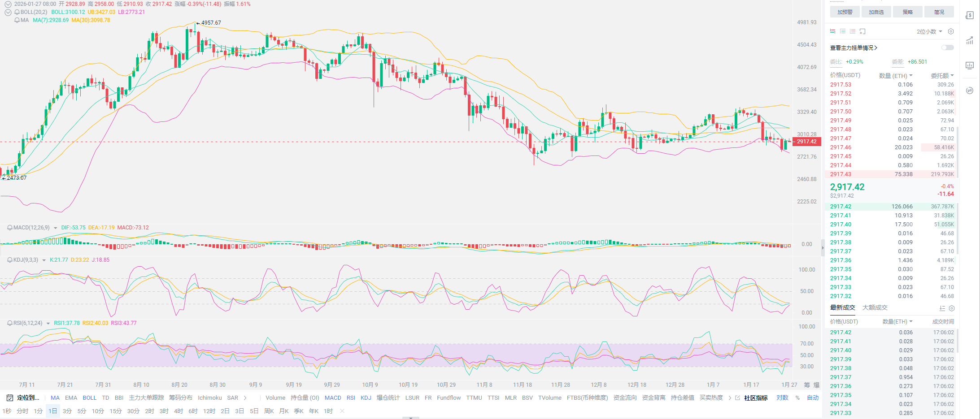
Task: Open the 2位小数 precision dropdown
Action: (x=929, y=31)
